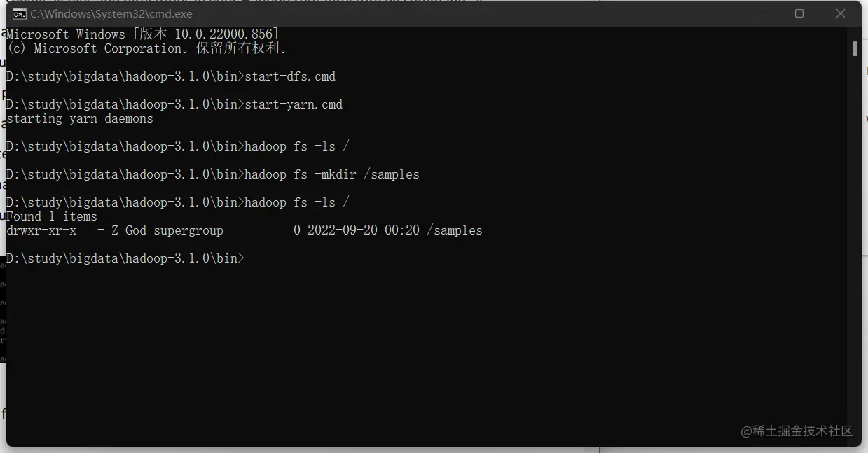Click the 'Found 1 items' output line
Image resolution: width=868 pixels, height=453 pixels.
pyautogui.click(x=52, y=216)
